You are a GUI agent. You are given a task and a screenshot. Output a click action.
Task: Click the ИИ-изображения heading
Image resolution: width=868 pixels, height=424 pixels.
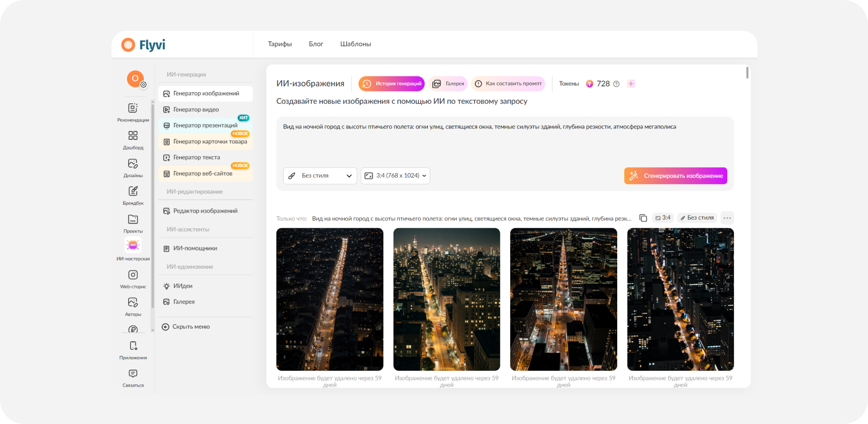point(310,83)
